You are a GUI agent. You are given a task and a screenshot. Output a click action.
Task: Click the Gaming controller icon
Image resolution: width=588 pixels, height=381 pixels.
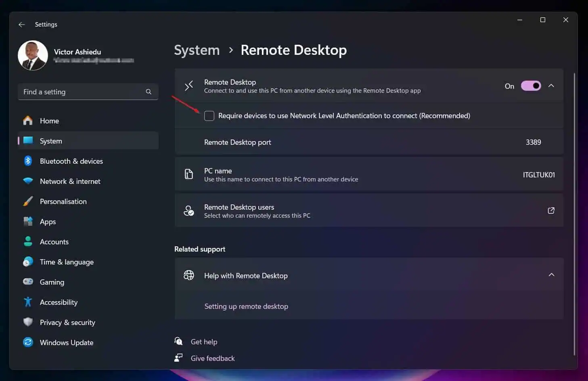pos(28,281)
